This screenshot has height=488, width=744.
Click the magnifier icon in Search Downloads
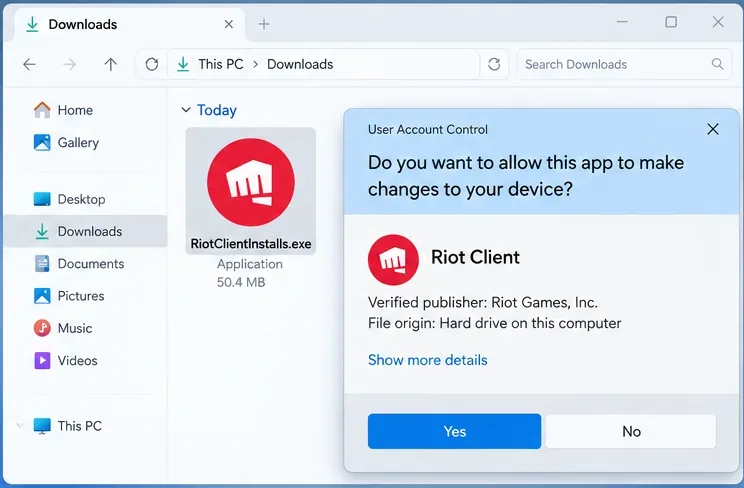(x=717, y=64)
